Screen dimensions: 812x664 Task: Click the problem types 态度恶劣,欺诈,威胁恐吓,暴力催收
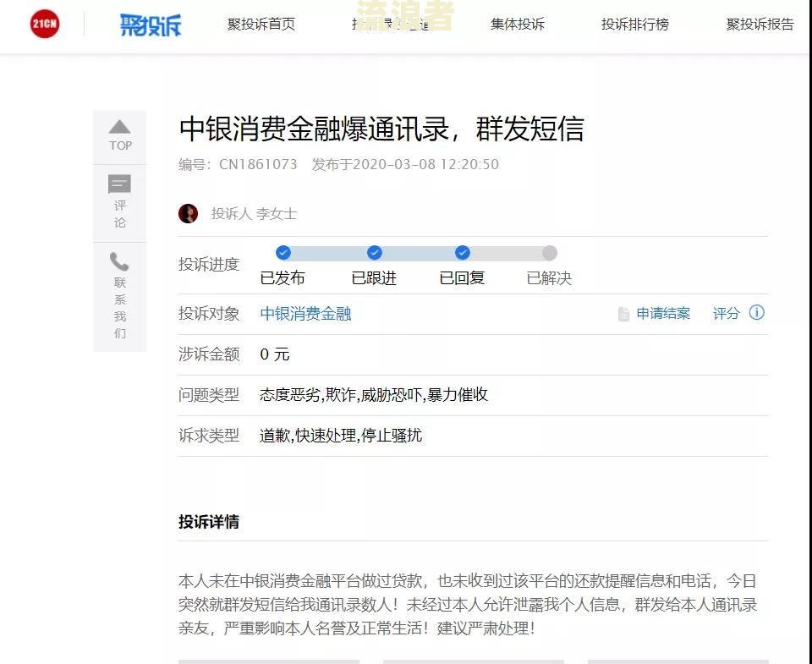(x=373, y=395)
